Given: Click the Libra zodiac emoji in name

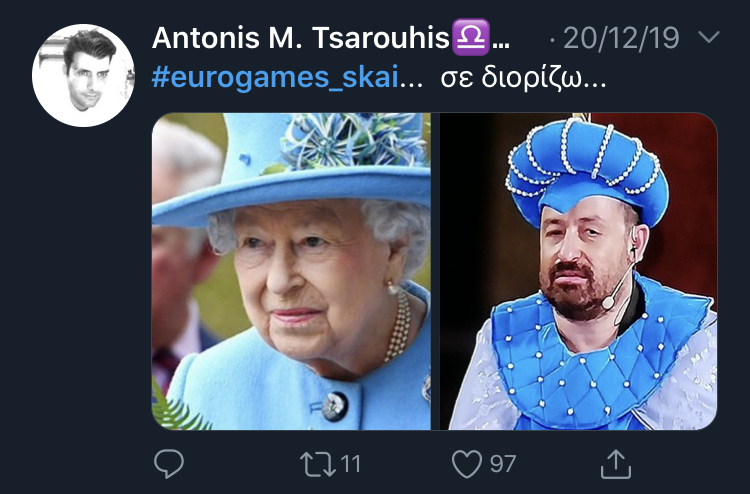Looking at the screenshot, I should point(471,37).
